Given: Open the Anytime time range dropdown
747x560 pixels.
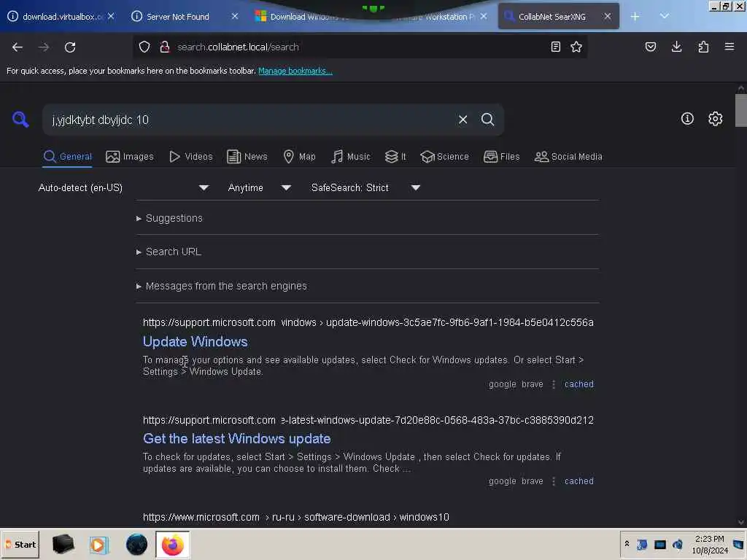Looking at the screenshot, I should (x=259, y=187).
